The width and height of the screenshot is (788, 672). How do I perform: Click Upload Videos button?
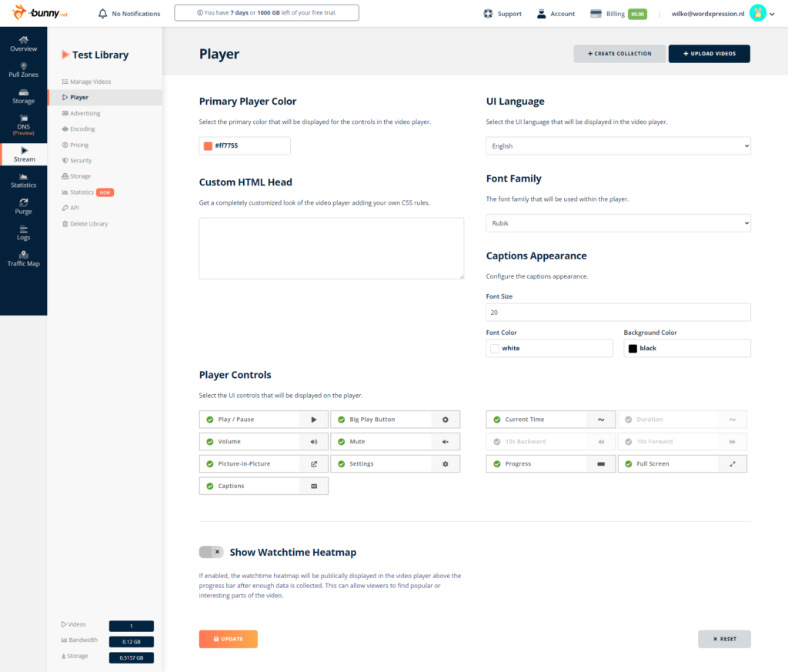(x=709, y=54)
